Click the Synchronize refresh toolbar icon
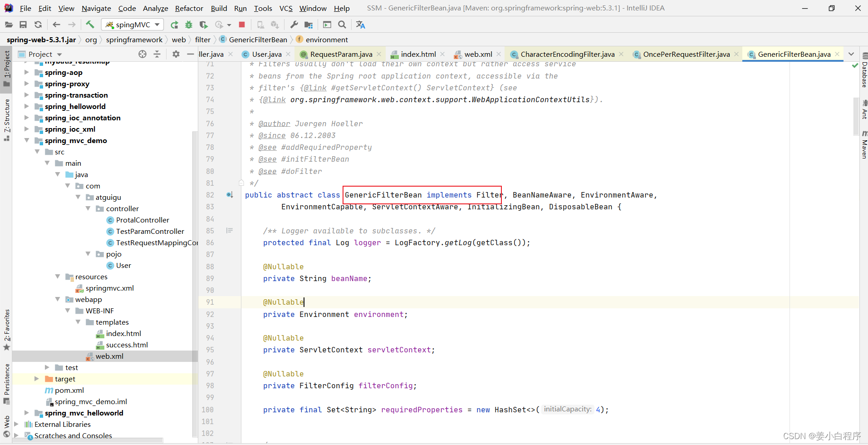 coord(38,25)
